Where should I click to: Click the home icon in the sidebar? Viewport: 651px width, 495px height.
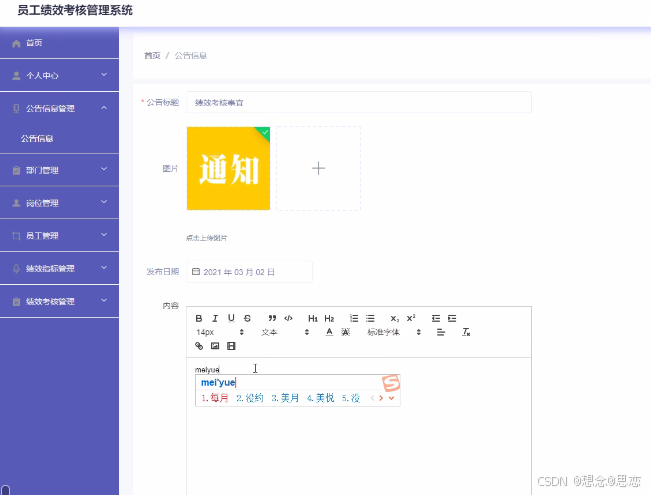tap(16, 43)
